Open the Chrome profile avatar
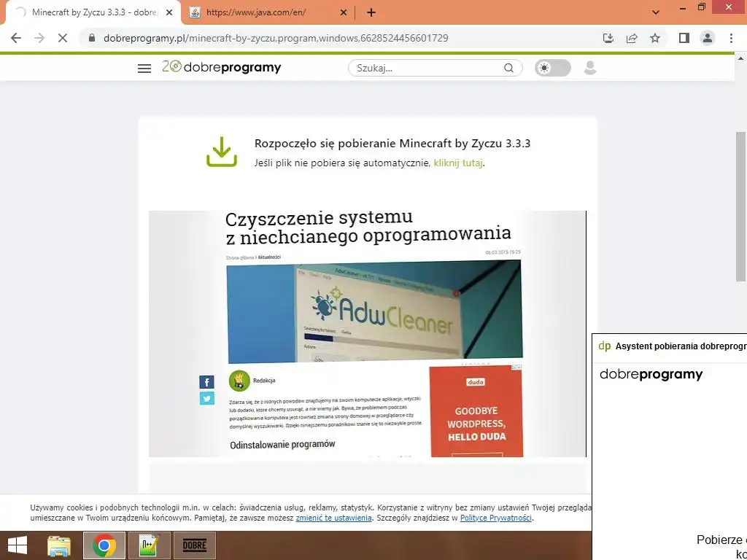The width and height of the screenshot is (747, 560). [x=708, y=38]
